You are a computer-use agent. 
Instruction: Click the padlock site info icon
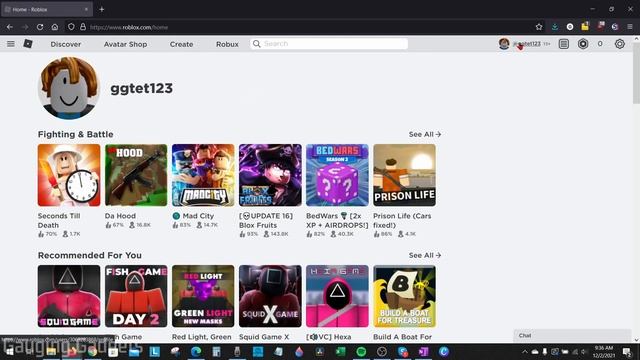(83, 27)
